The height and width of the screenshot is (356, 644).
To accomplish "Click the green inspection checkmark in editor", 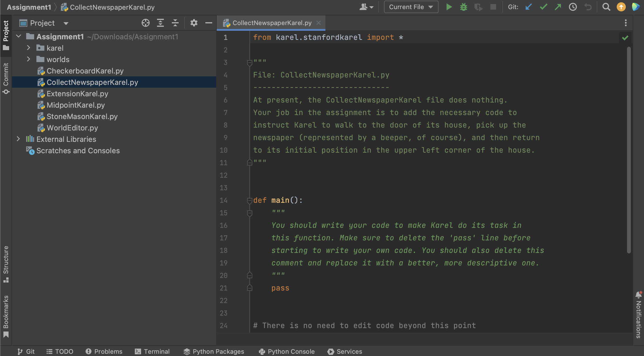I will [625, 38].
